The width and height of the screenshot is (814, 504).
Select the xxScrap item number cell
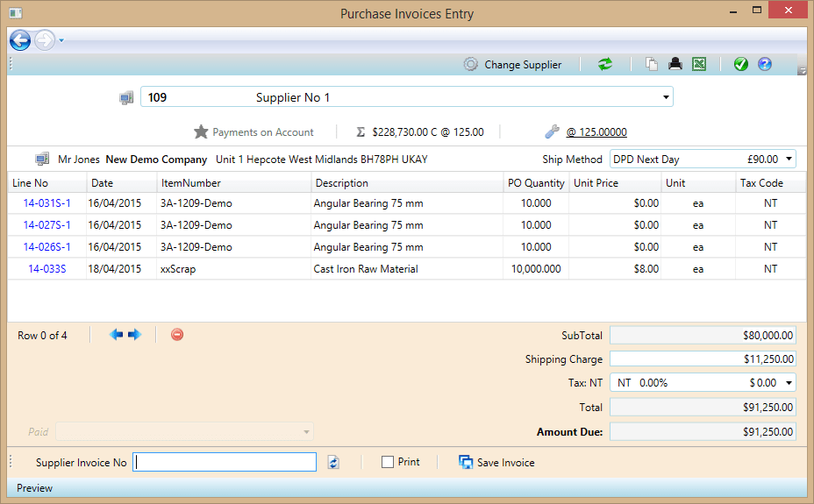[x=233, y=268]
